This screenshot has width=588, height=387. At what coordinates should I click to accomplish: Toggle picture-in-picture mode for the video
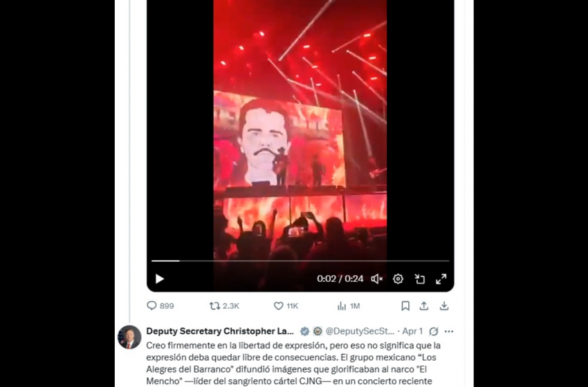tap(419, 279)
